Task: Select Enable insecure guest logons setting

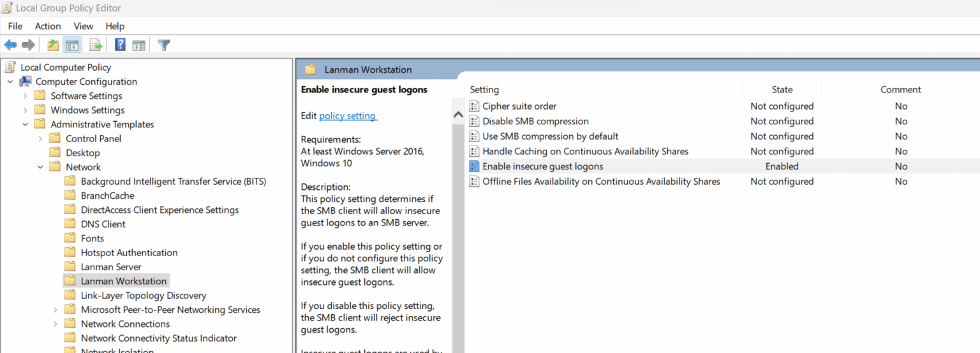Action: click(542, 166)
